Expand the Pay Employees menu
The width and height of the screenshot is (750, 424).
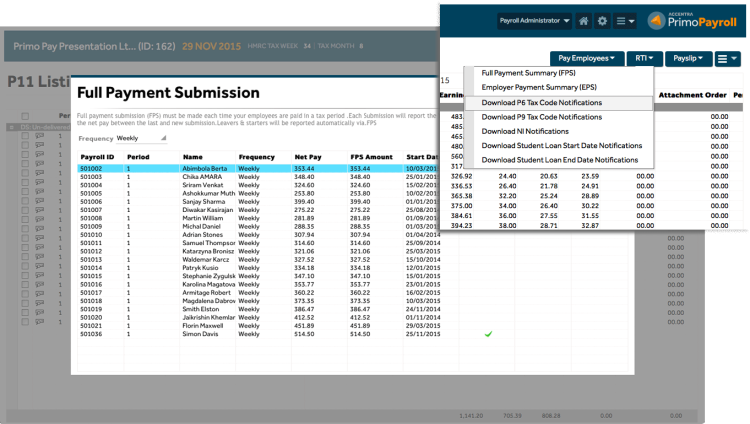[586, 58]
